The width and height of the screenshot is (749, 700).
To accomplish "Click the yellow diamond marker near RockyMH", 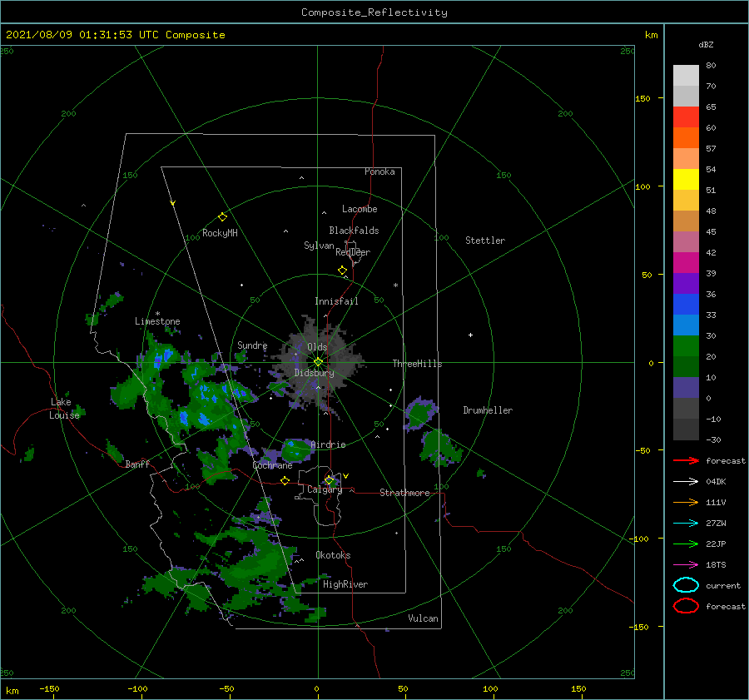I will (222, 217).
